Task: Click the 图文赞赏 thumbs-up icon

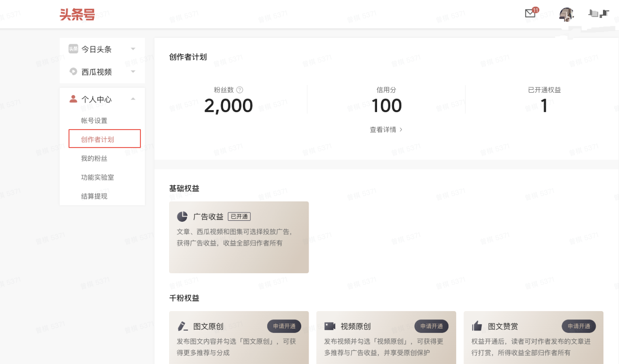Action: pyautogui.click(x=477, y=326)
